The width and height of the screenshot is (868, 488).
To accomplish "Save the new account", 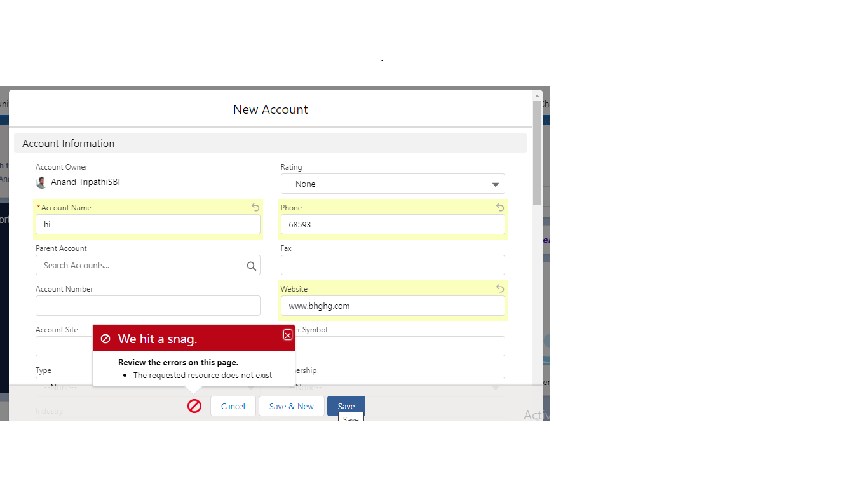I will tap(346, 406).
